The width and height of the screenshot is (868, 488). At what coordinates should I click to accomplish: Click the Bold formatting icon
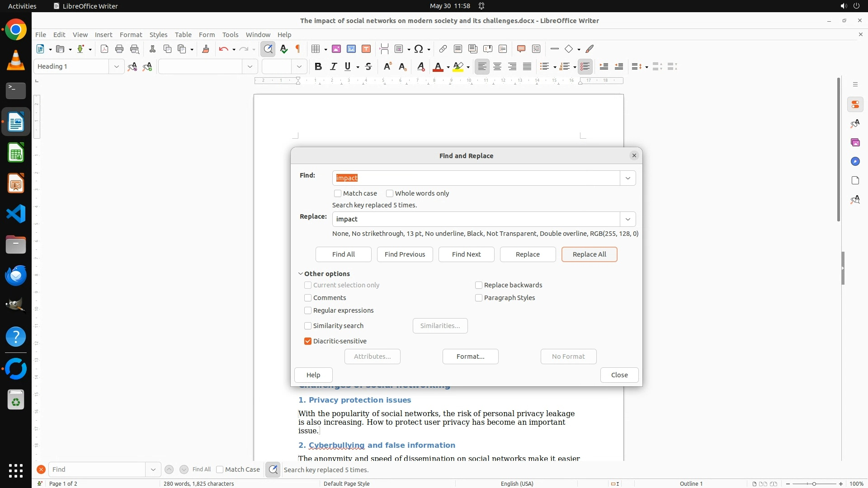tap(318, 67)
